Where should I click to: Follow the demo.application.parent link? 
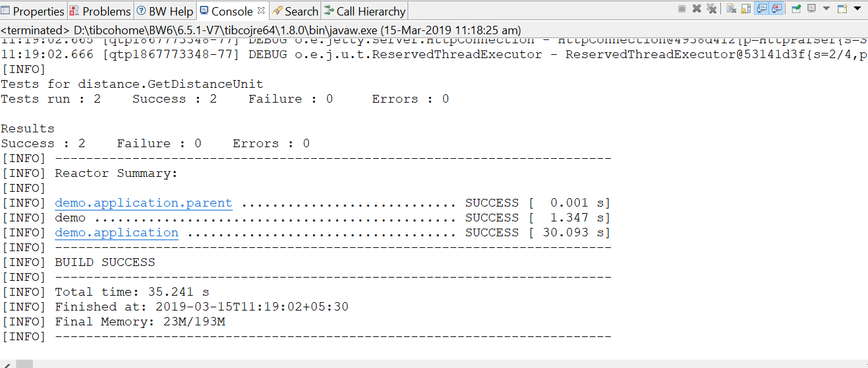click(143, 203)
